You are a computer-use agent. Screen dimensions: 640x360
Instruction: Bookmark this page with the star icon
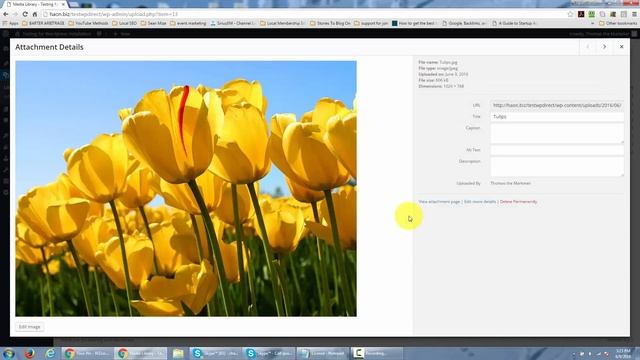(x=570, y=14)
